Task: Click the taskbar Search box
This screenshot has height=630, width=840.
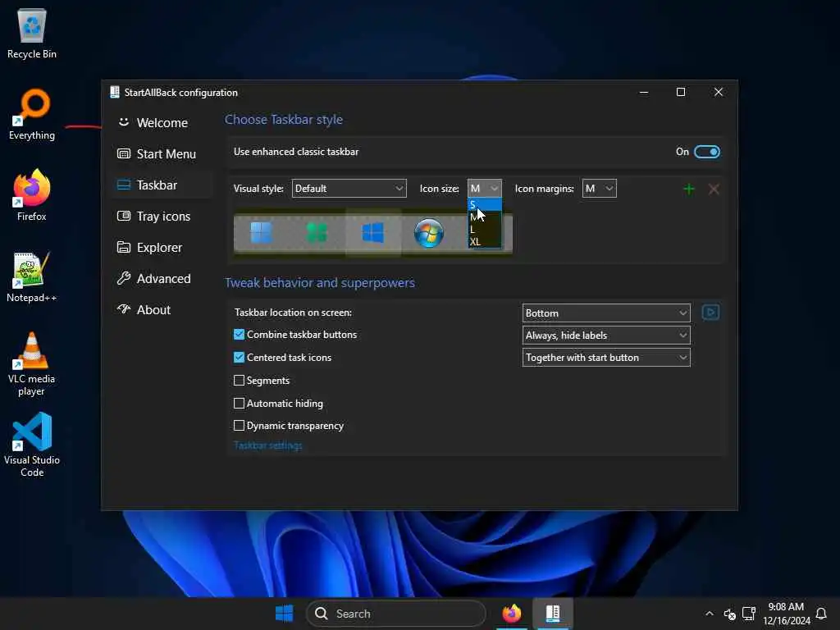Action: click(x=396, y=614)
